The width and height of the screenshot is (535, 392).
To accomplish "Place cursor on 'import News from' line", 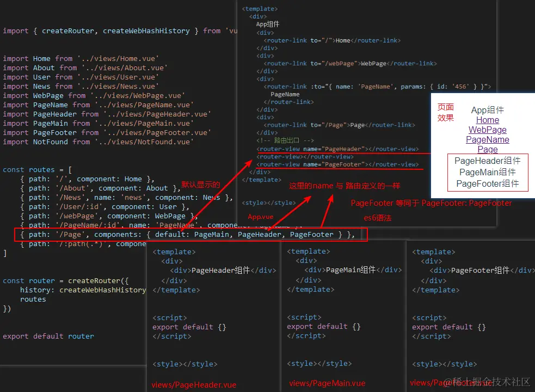I will click(x=81, y=87).
